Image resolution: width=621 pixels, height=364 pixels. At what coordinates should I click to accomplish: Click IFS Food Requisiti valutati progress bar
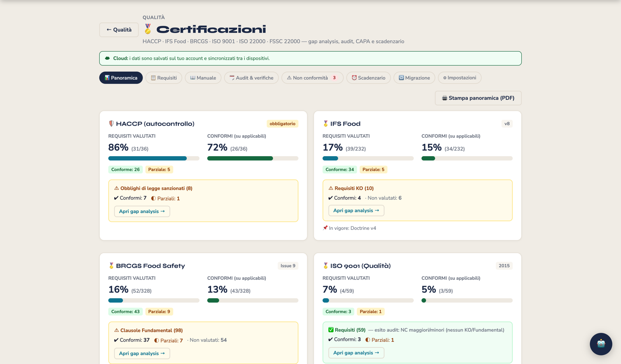368,158
